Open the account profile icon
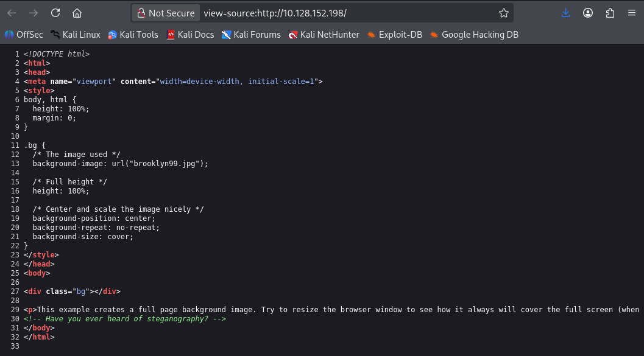This screenshot has height=356, width=644. click(x=588, y=13)
